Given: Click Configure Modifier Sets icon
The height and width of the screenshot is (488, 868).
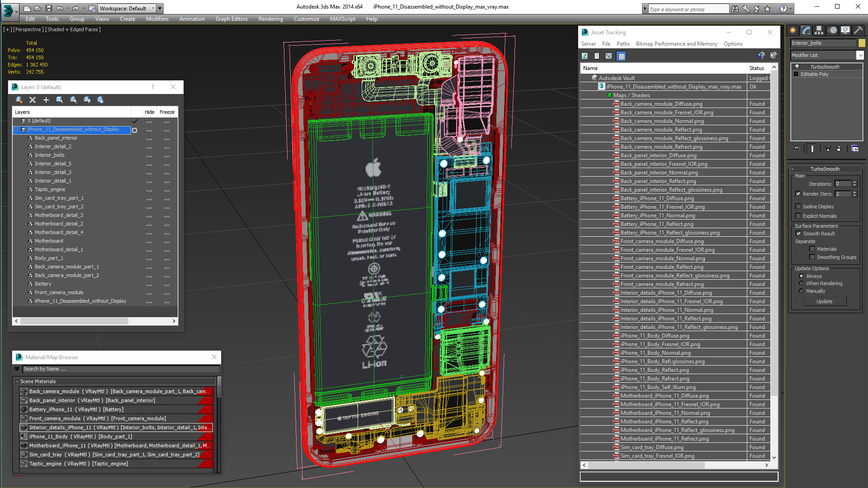Looking at the screenshot, I should tap(855, 148).
